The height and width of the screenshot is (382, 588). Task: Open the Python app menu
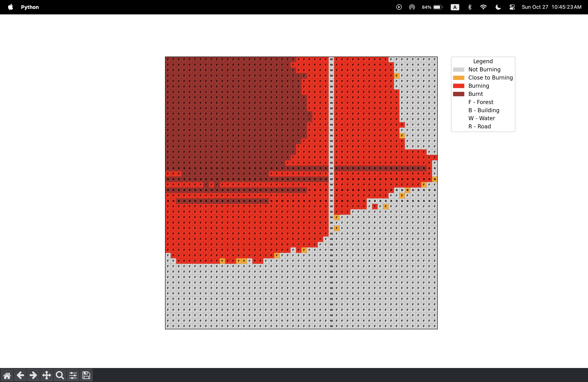tap(30, 7)
